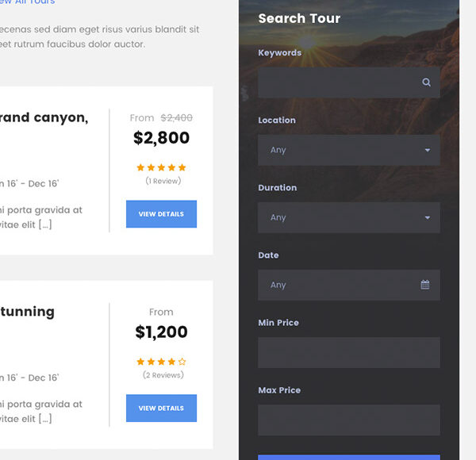Image resolution: width=476 pixels, height=460 pixels.
Task: Focus the Keywords input field
Action: click(337, 82)
